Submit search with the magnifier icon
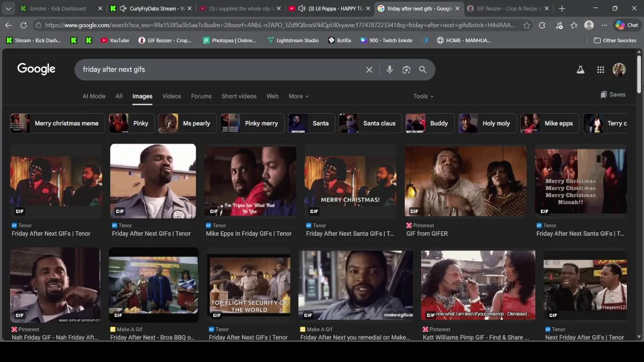The image size is (644, 362). pyautogui.click(x=423, y=70)
